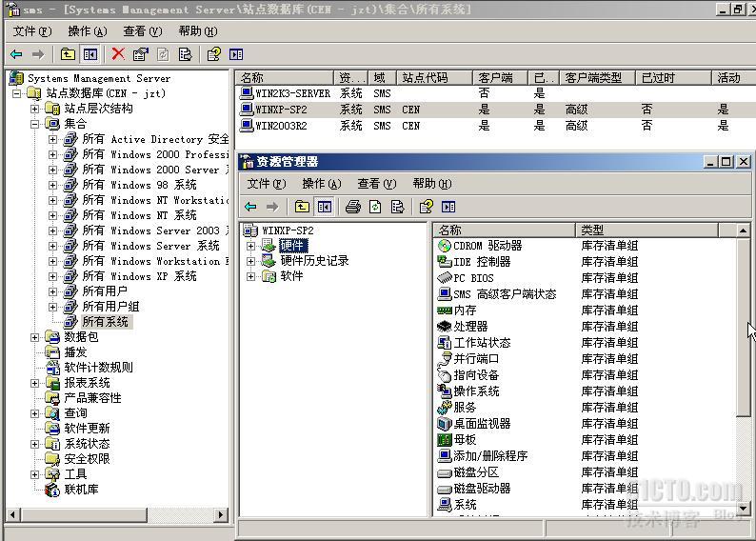Click the Back arrow in main SMS toolbar
Viewport: 756px width, 541px height.
16,54
